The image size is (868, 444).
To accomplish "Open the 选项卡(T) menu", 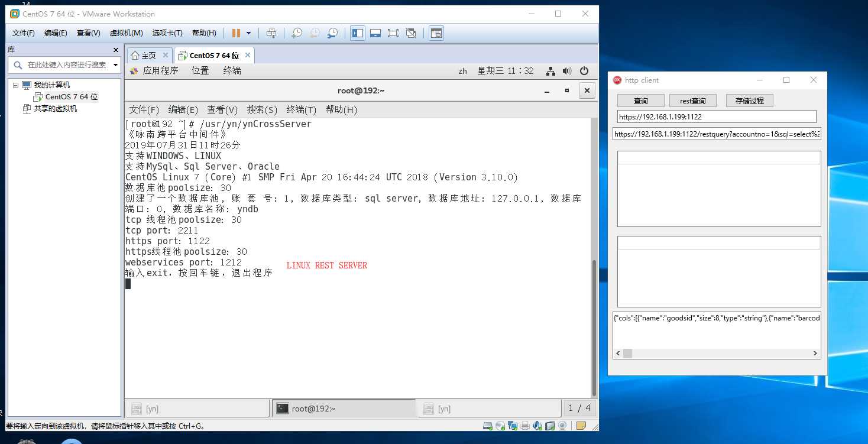I will (167, 33).
